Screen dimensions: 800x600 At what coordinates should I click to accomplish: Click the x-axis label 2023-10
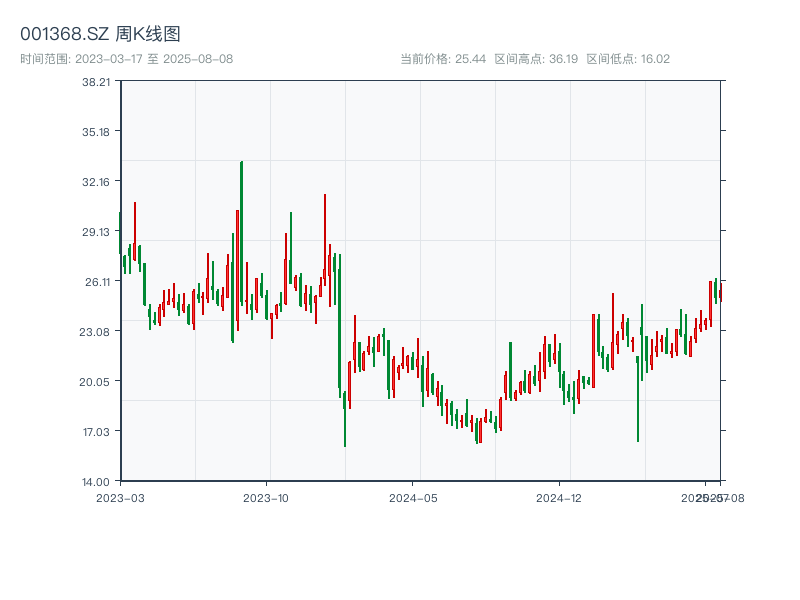266,498
